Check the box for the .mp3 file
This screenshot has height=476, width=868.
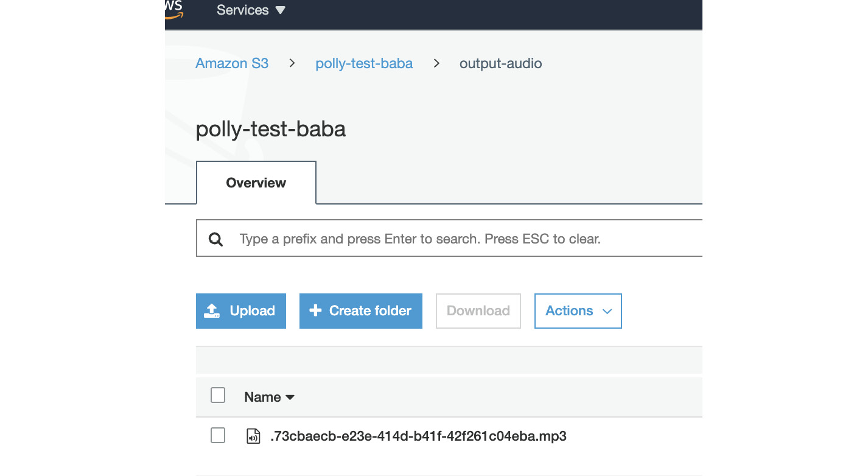pyautogui.click(x=218, y=435)
